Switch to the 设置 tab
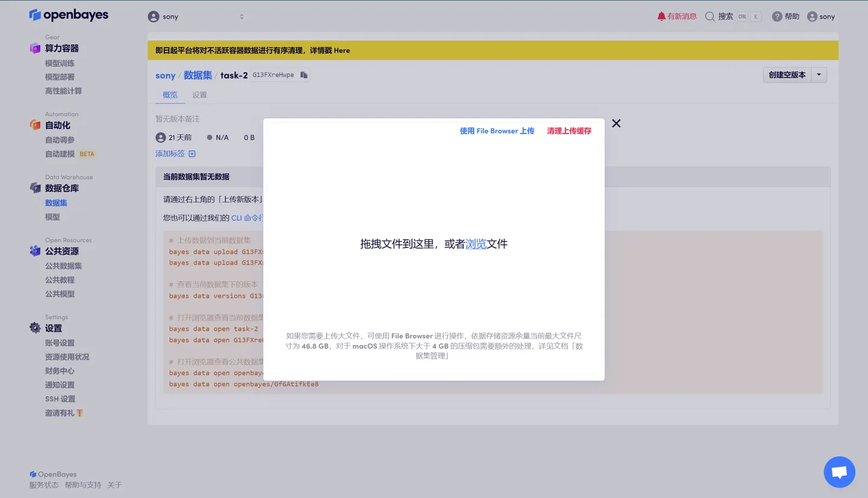 click(200, 95)
